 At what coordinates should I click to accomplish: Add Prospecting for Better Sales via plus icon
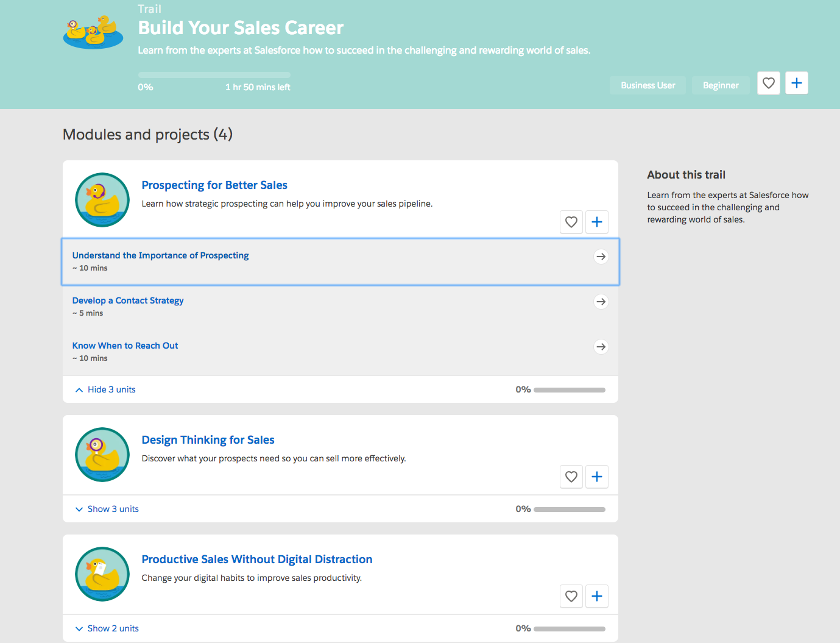(x=597, y=222)
